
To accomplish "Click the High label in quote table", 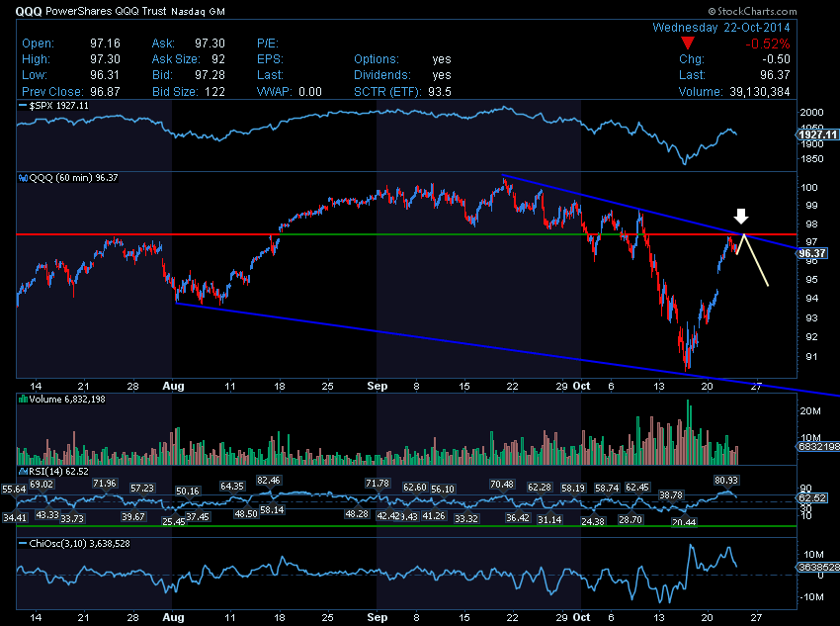I will click(x=36, y=59).
